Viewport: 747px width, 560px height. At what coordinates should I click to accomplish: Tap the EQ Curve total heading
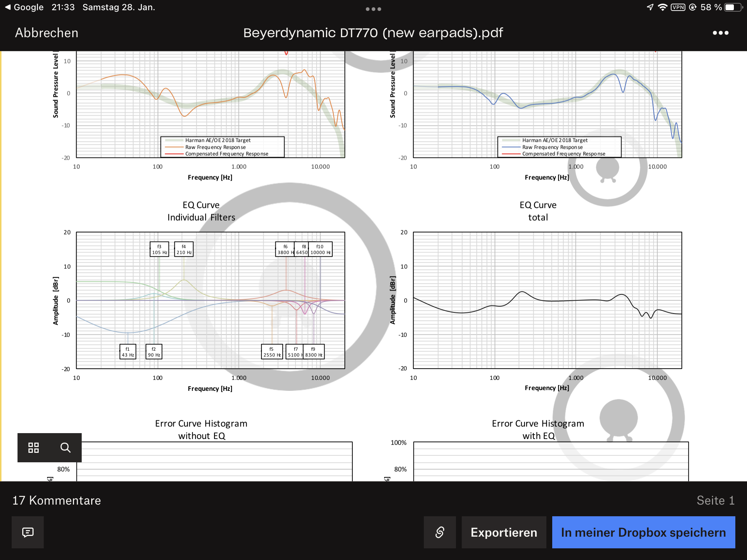538,211
